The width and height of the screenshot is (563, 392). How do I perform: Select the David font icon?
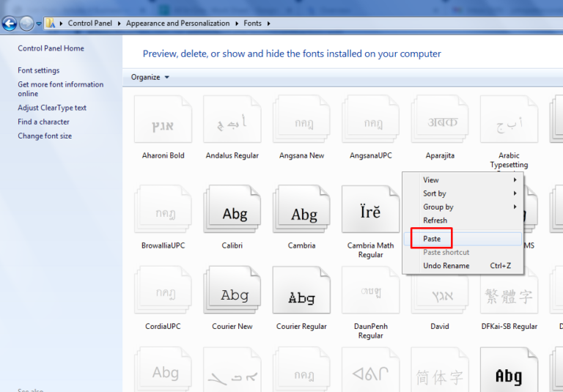(x=440, y=294)
